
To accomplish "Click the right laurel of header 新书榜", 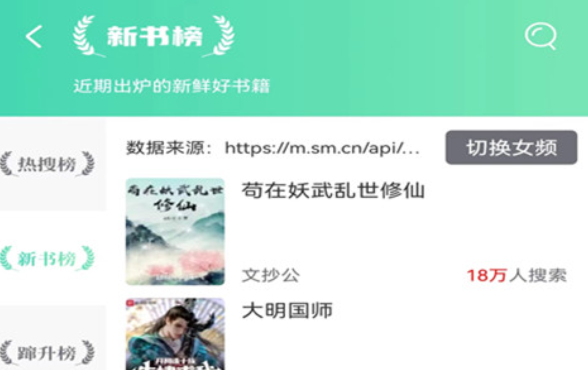I will coord(221,36).
